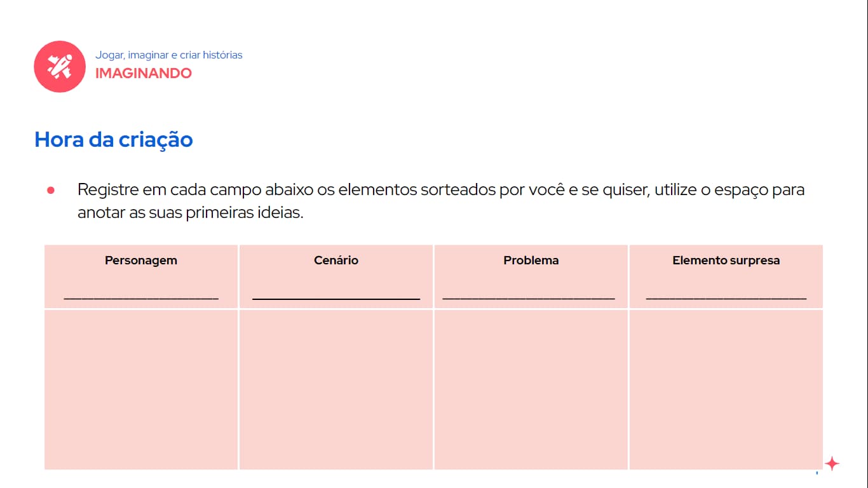This screenshot has width=868, height=488.
Task: Click the empty notes cell in the Cenário column
Action: (336, 389)
